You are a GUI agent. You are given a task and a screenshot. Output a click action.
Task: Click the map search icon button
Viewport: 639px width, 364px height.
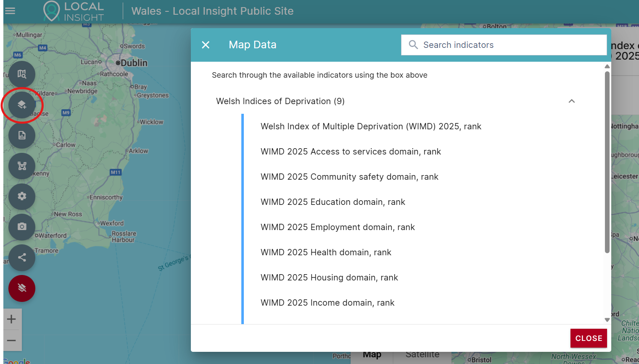coord(22,74)
